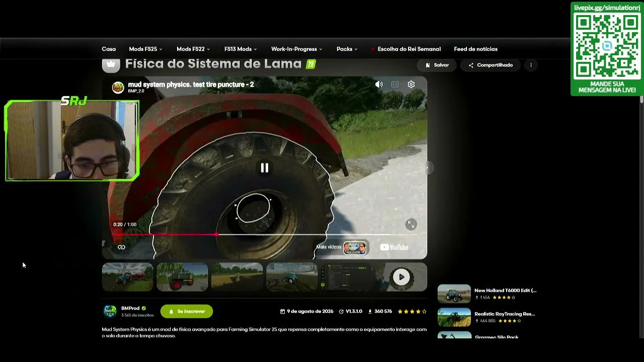This screenshot has height=362, width=644.
Task: Click the streamer webcam overlay
Action: [72, 140]
